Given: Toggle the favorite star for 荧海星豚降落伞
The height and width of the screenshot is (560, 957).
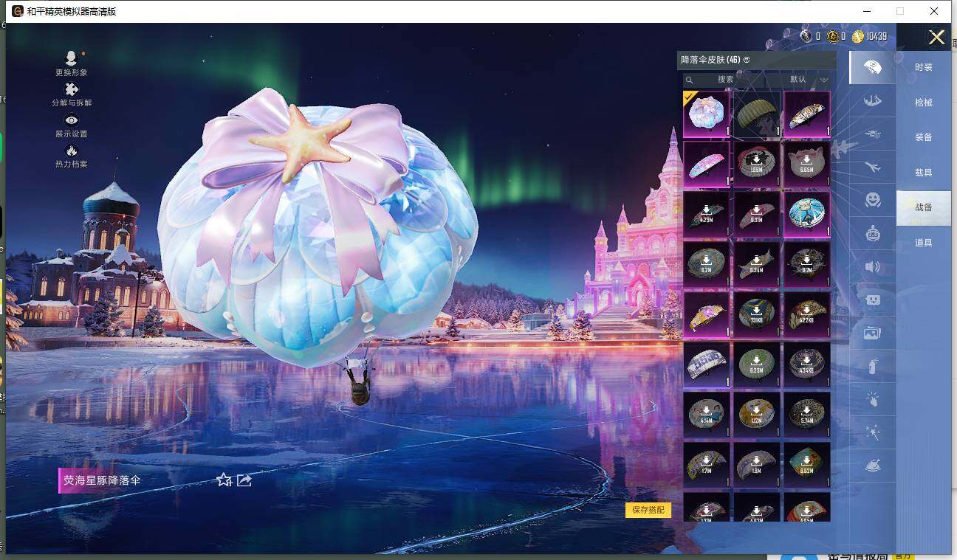Looking at the screenshot, I should [223, 480].
